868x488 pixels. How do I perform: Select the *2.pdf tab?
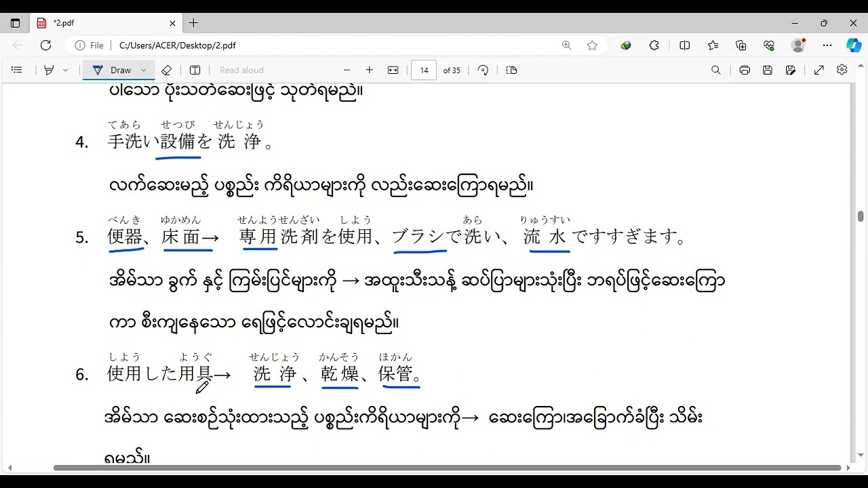point(106,23)
